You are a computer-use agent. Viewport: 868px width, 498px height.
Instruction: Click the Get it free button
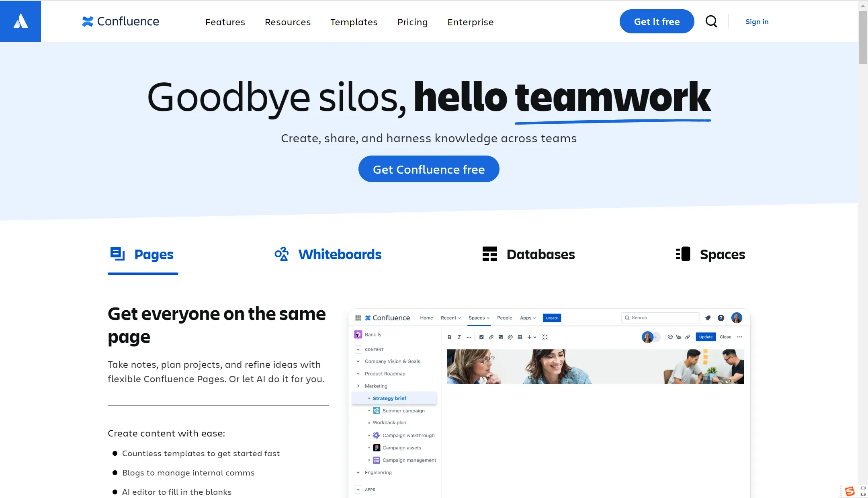[x=657, y=22]
